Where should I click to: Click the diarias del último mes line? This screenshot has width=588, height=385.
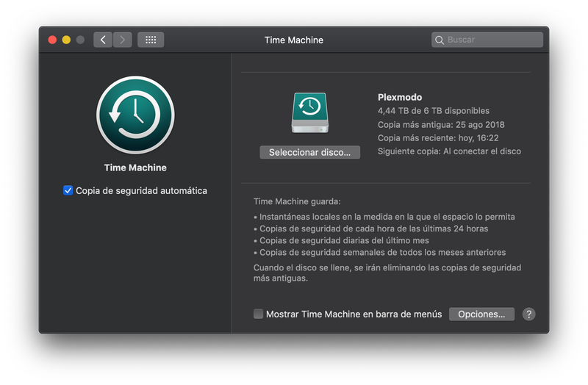pos(341,241)
